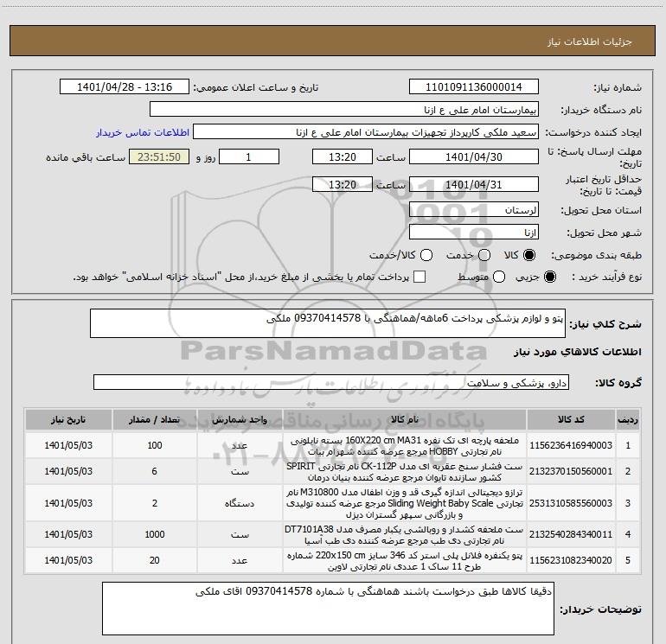Select the متوسط purchase type radio

[x=499, y=277]
